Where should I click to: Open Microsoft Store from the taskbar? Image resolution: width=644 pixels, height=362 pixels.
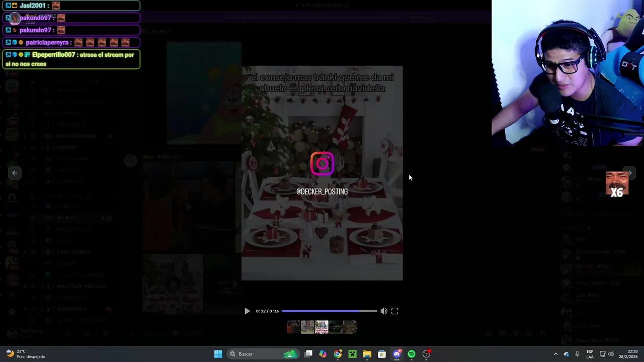click(x=382, y=354)
